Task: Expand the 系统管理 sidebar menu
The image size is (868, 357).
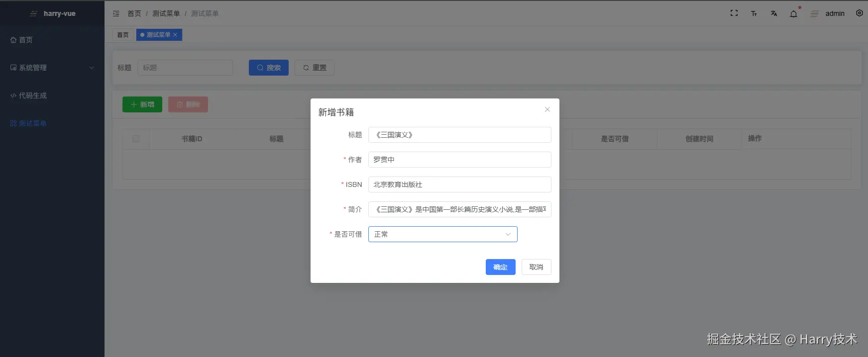Action: point(52,68)
